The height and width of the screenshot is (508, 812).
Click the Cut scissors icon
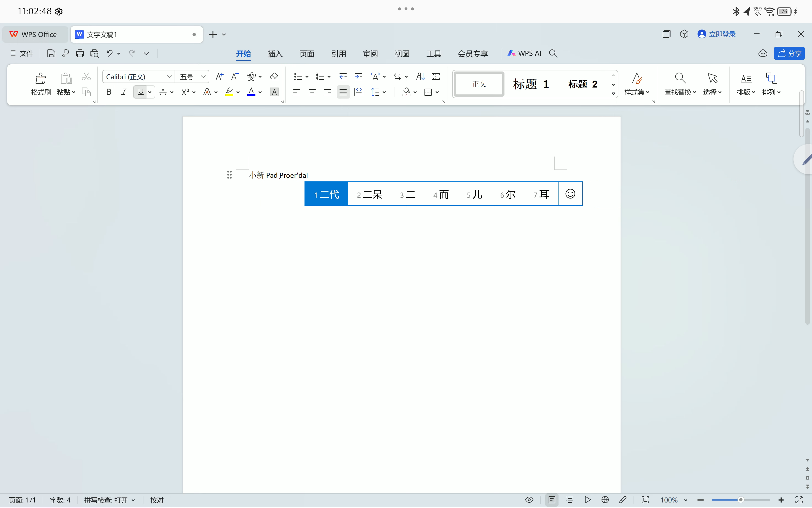pos(86,76)
